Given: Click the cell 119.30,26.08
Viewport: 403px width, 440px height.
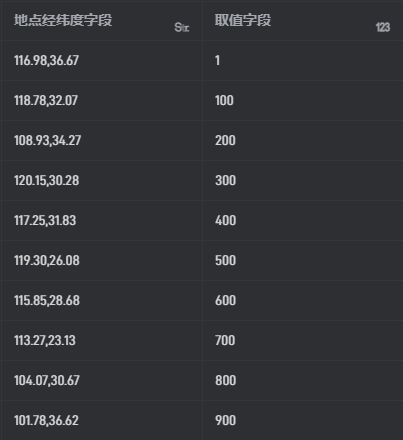Looking at the screenshot, I should click(x=102, y=260).
